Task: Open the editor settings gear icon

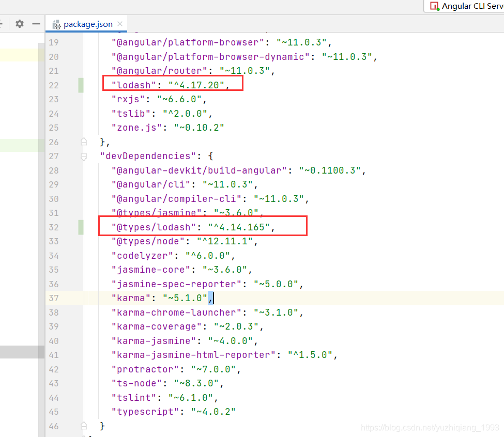Action: tap(19, 23)
